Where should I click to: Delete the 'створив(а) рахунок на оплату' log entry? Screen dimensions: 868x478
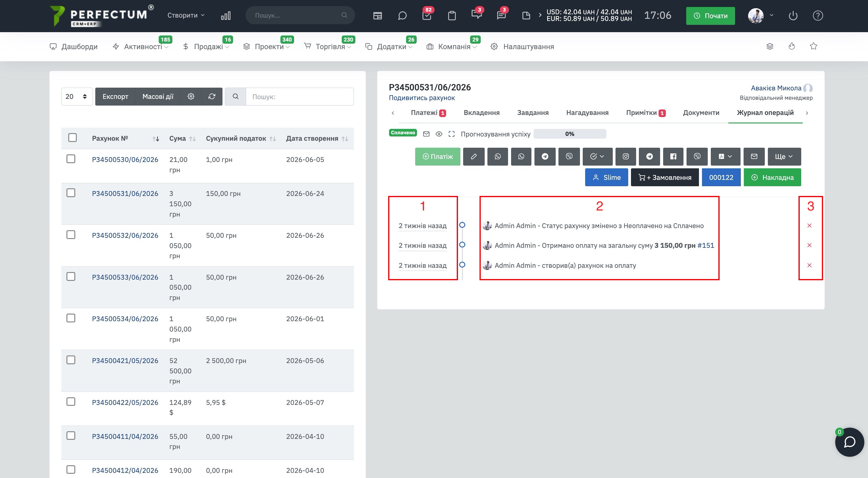[809, 266]
